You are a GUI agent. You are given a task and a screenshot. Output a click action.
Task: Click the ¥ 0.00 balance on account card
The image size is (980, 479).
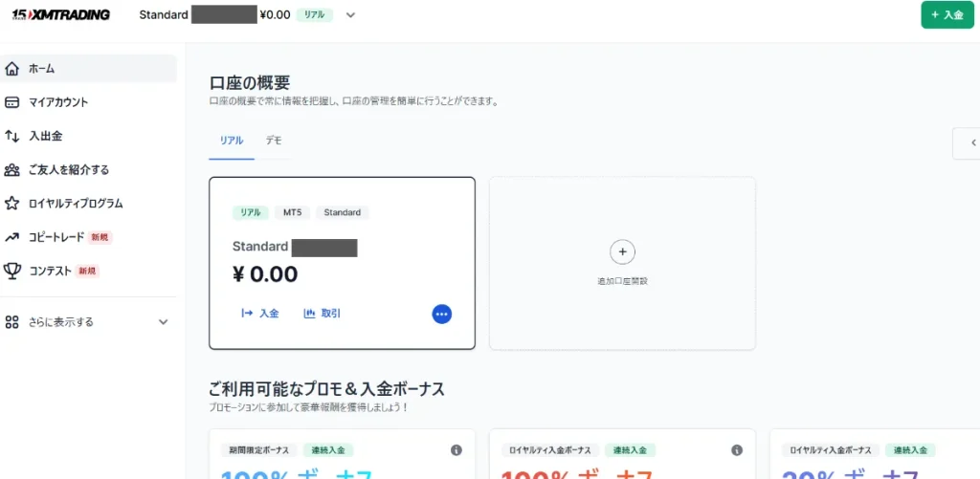coord(265,273)
